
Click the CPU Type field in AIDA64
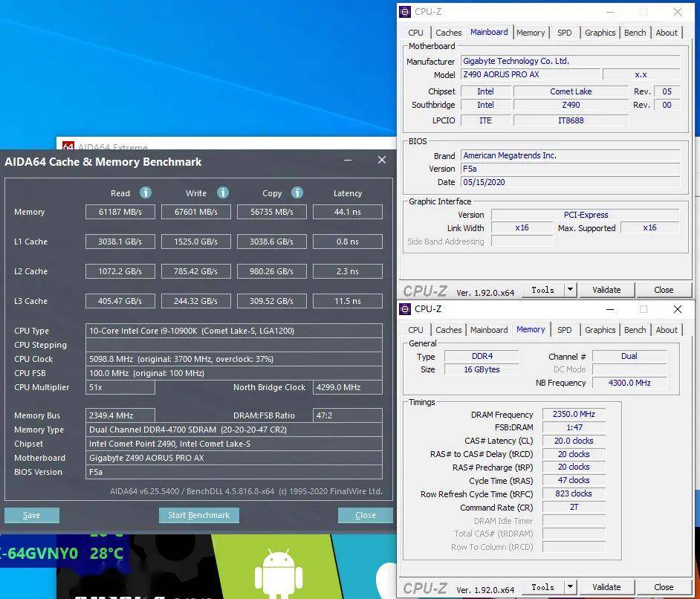coord(234,331)
